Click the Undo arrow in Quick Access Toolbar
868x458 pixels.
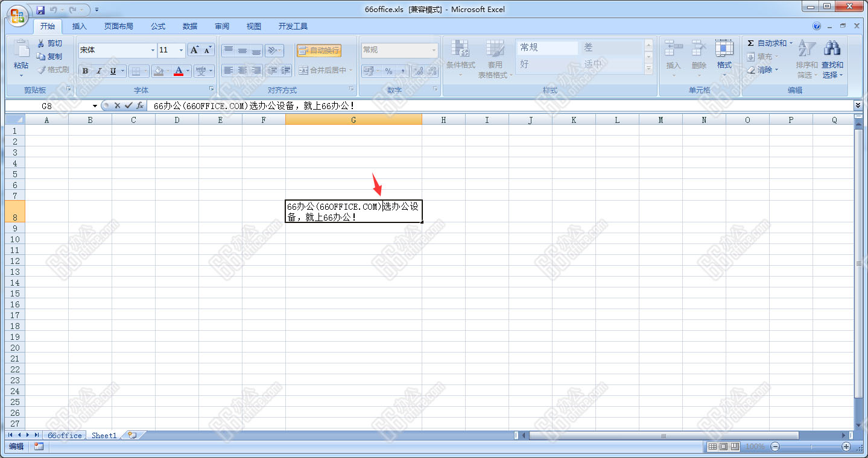tap(54, 10)
